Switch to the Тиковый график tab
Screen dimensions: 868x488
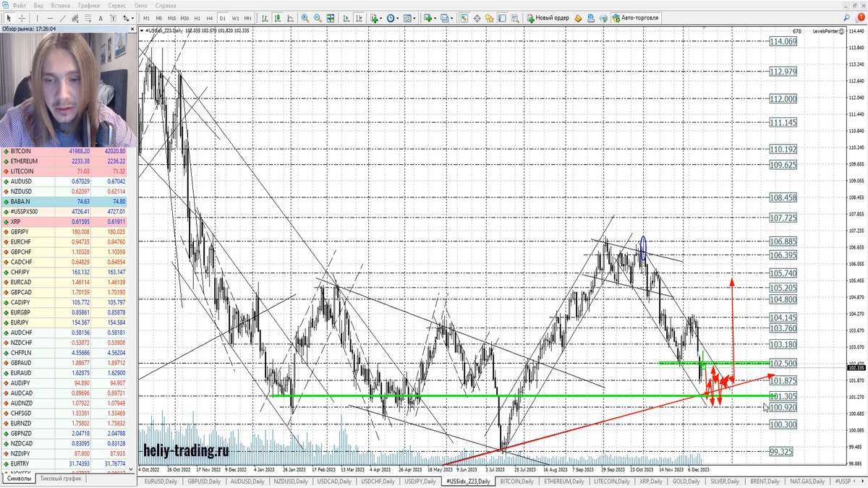click(x=61, y=479)
